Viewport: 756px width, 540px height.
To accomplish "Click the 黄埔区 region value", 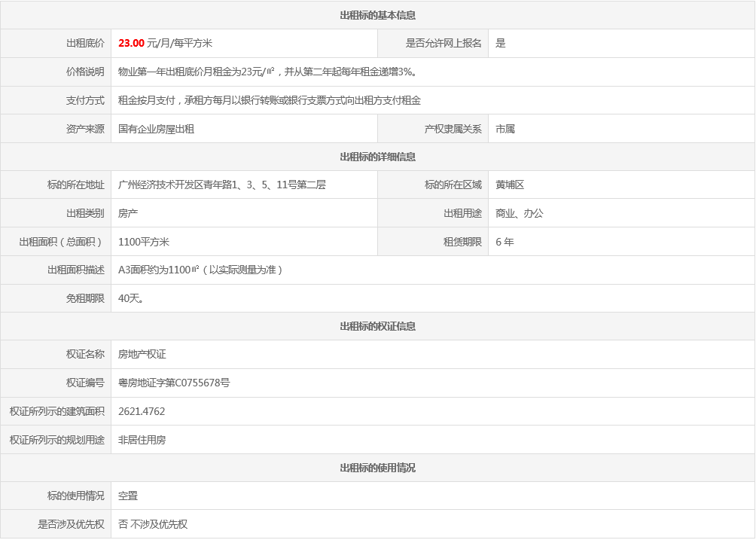I will click(x=510, y=185).
